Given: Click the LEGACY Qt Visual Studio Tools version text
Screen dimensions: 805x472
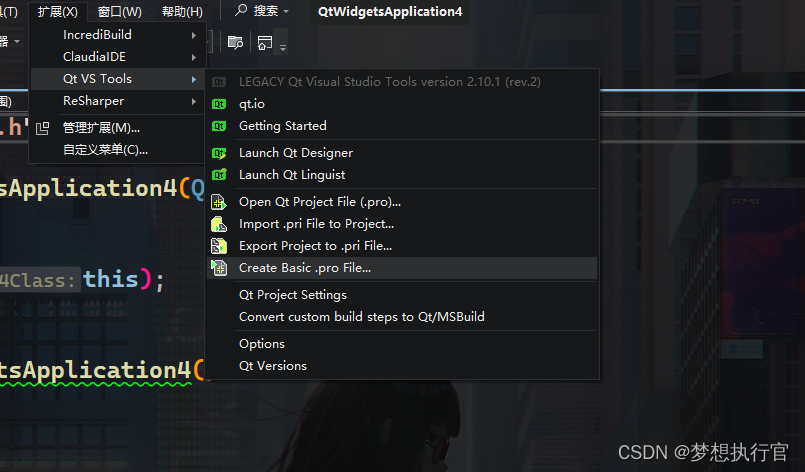Looking at the screenshot, I should [x=390, y=82].
